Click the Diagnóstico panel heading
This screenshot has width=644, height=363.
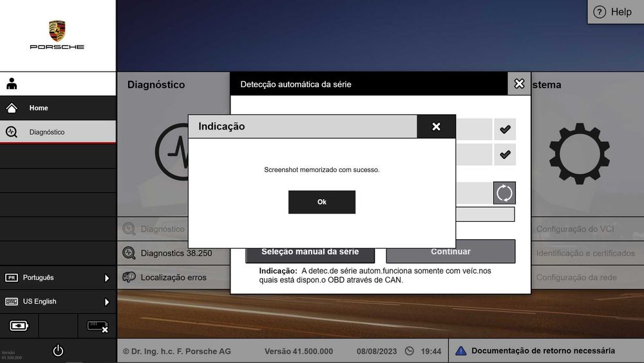tap(156, 84)
